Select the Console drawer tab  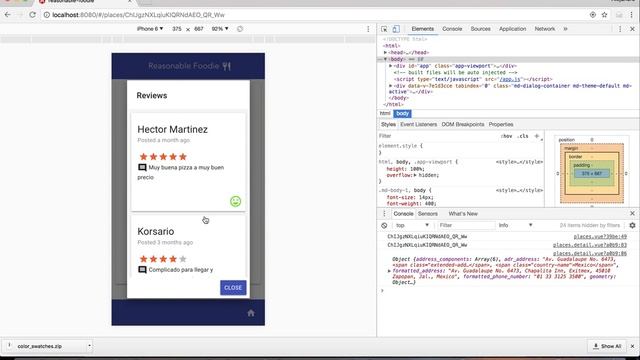point(403,214)
